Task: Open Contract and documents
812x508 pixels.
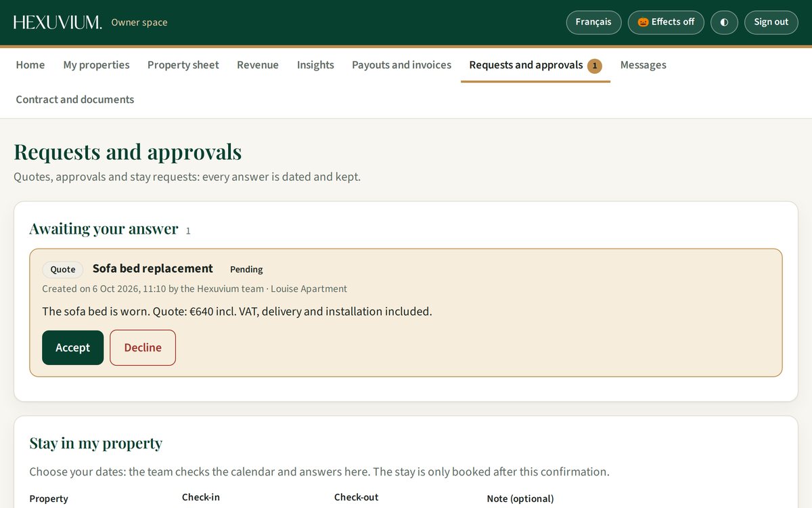Action: click(75, 100)
